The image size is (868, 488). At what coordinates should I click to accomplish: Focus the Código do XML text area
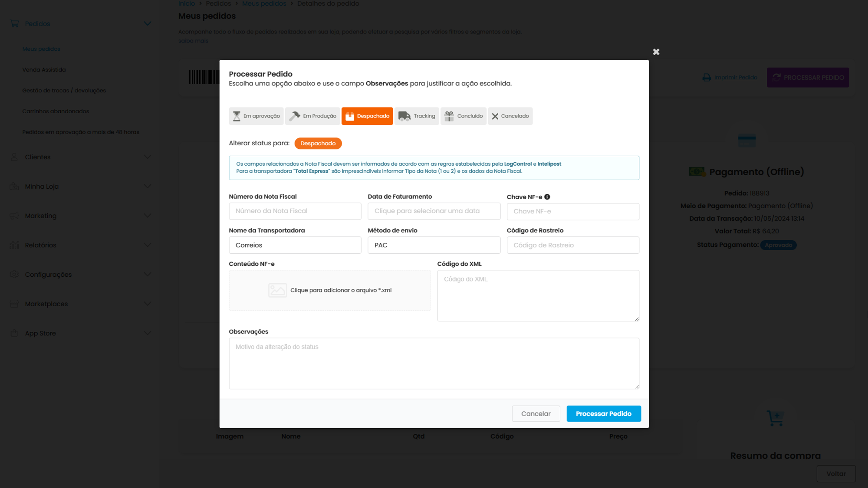[538, 296]
